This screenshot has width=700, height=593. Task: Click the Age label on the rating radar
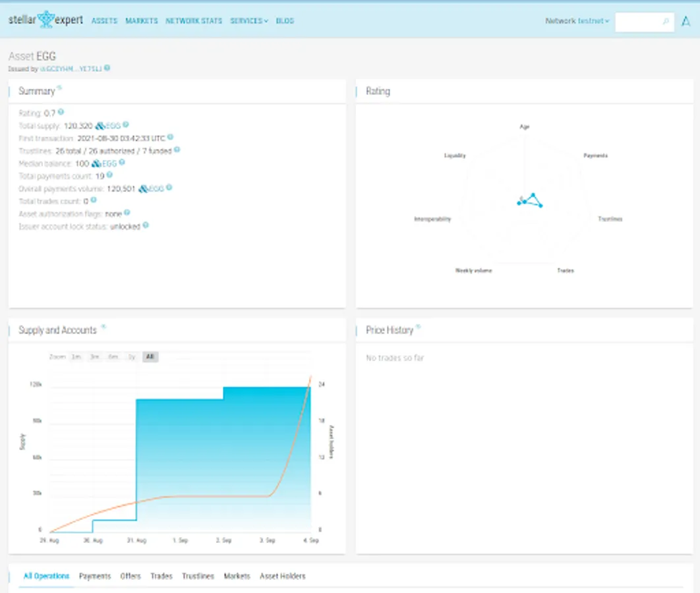tap(524, 127)
